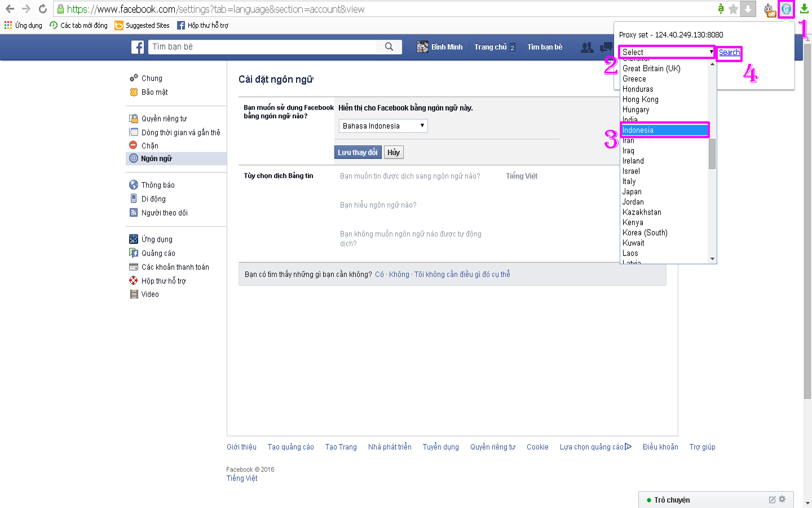Open the Bahasa Indonesia language dropdown
Viewport: 812px width, 508px height.
click(383, 126)
